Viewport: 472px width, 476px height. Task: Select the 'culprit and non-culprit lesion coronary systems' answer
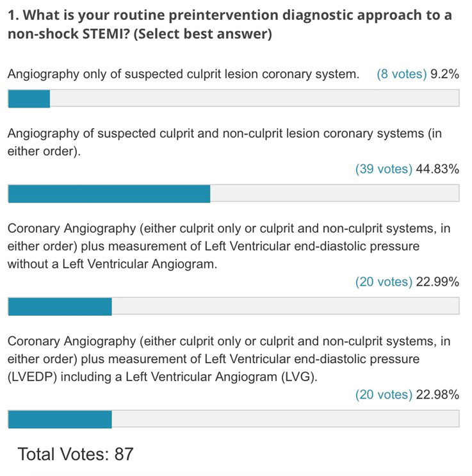(224, 143)
